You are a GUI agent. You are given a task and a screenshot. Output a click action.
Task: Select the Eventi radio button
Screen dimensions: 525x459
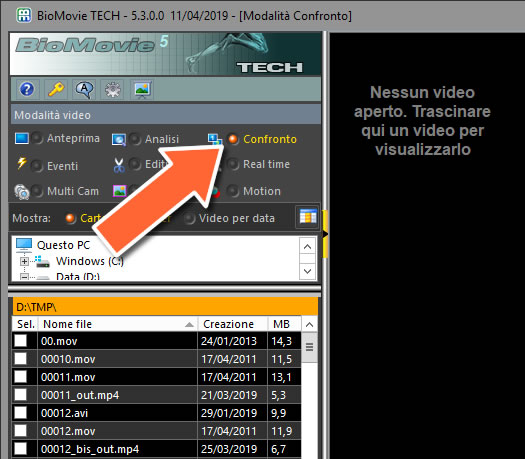tap(36, 166)
